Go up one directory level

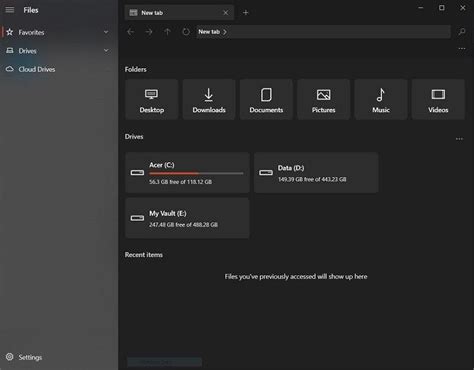click(167, 32)
